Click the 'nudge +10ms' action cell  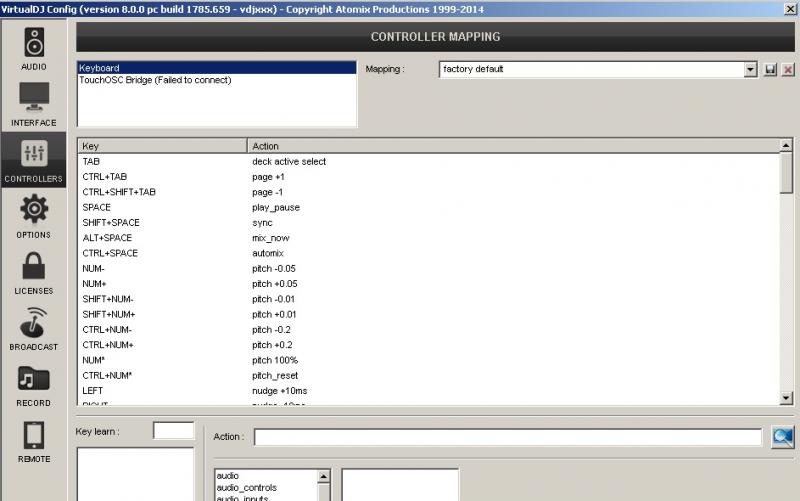[x=280, y=391]
